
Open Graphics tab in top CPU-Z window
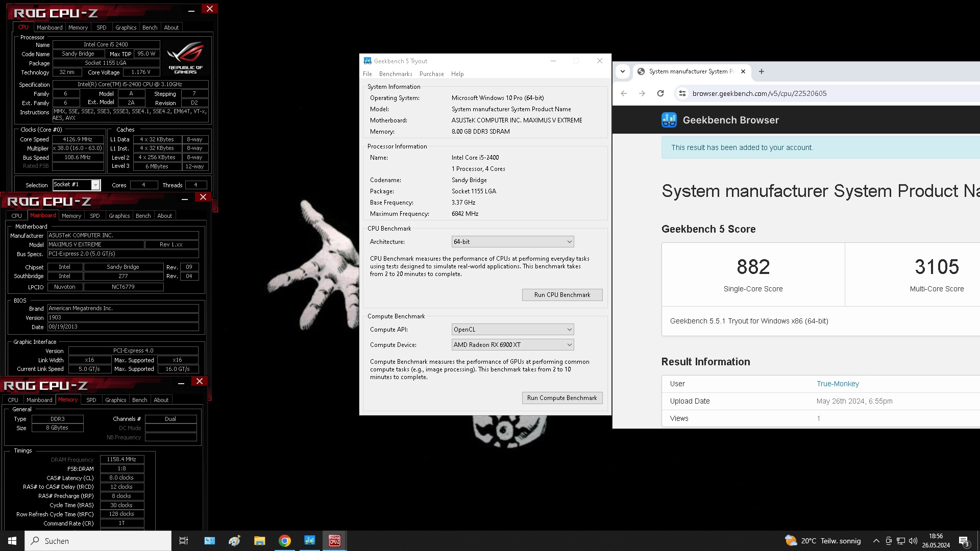(126, 28)
